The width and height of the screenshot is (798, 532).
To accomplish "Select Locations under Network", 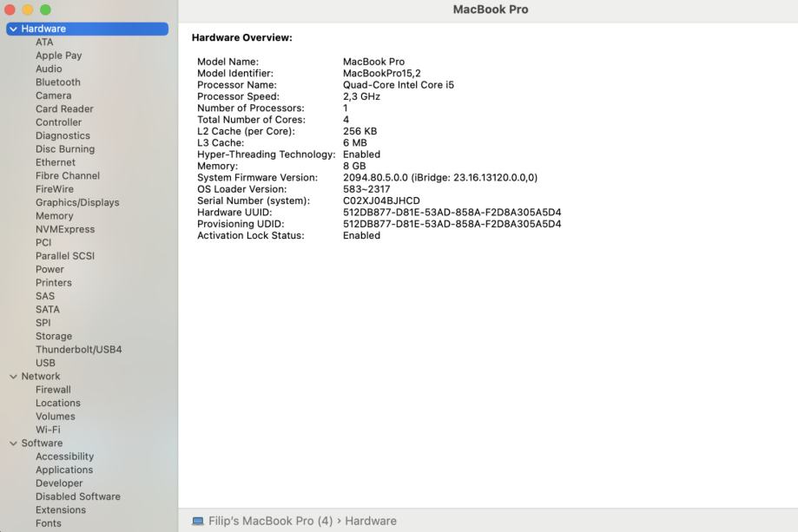I will 58,403.
